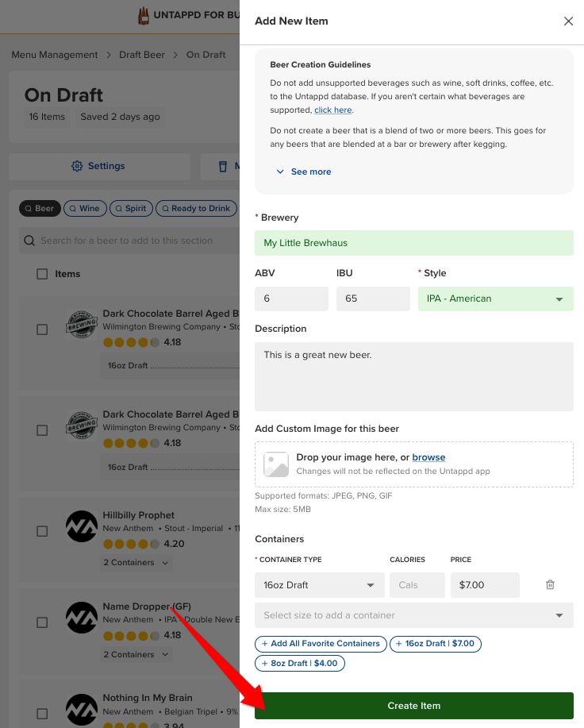Delete the 16oz Draft container with the trash icon

(550, 584)
